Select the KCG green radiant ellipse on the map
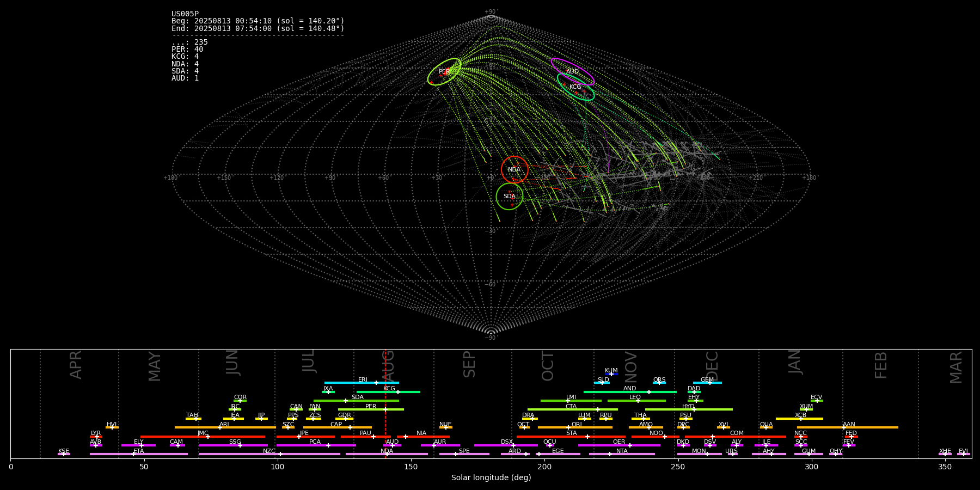The width and height of the screenshot is (980, 490). [575, 87]
